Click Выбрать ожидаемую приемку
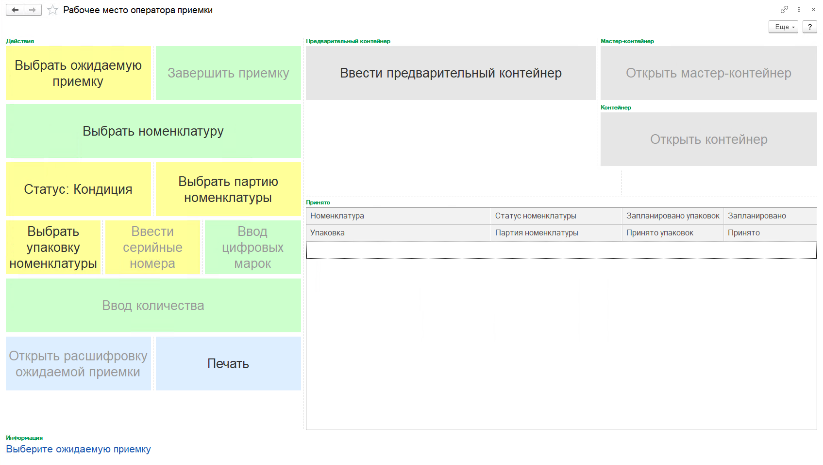This screenshot has height=465, width=823. tap(78, 73)
